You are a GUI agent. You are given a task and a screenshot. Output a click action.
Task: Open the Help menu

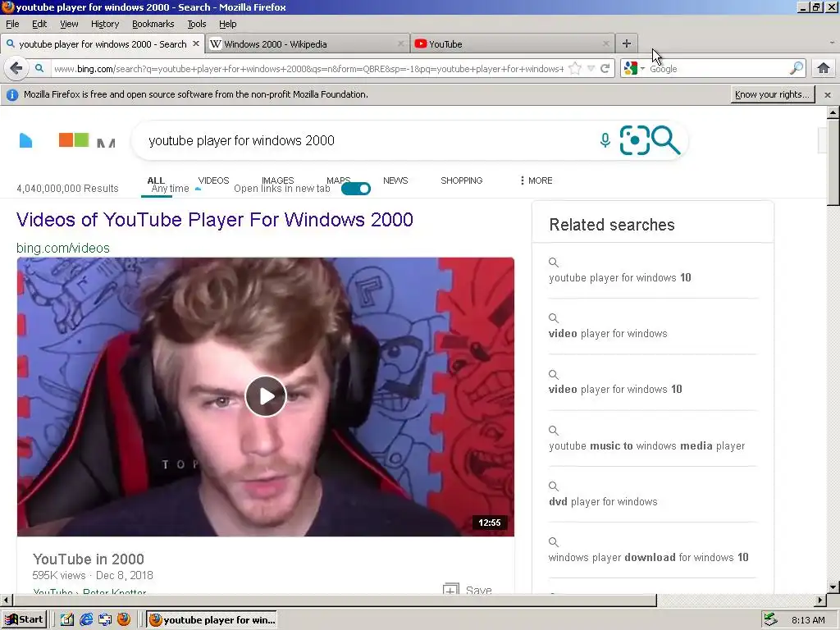coord(228,24)
